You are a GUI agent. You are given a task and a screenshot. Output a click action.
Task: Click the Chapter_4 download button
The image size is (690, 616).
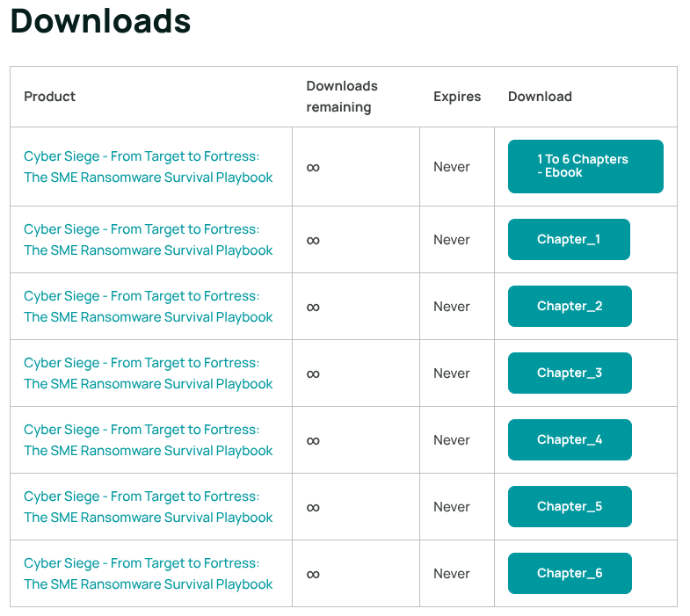point(570,440)
